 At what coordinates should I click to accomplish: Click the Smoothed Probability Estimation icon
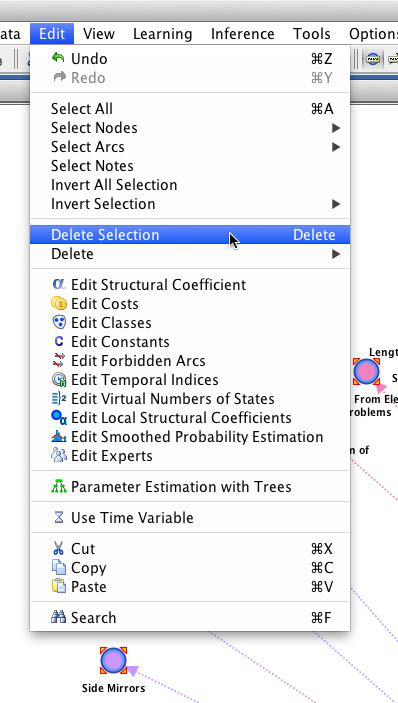tap(59, 436)
